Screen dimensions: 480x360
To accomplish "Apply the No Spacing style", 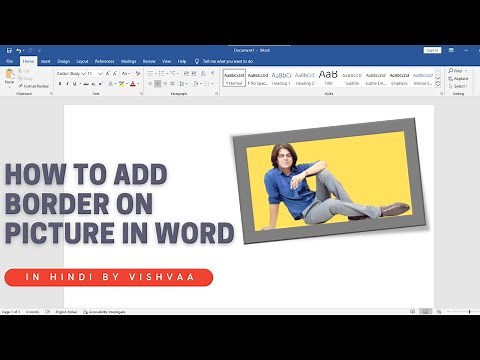I will tap(258, 78).
